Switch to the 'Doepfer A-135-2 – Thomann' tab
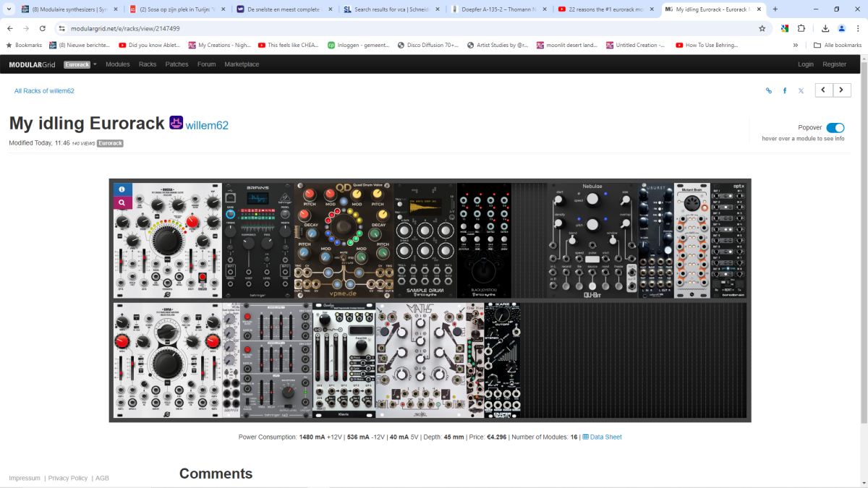 pos(498,9)
